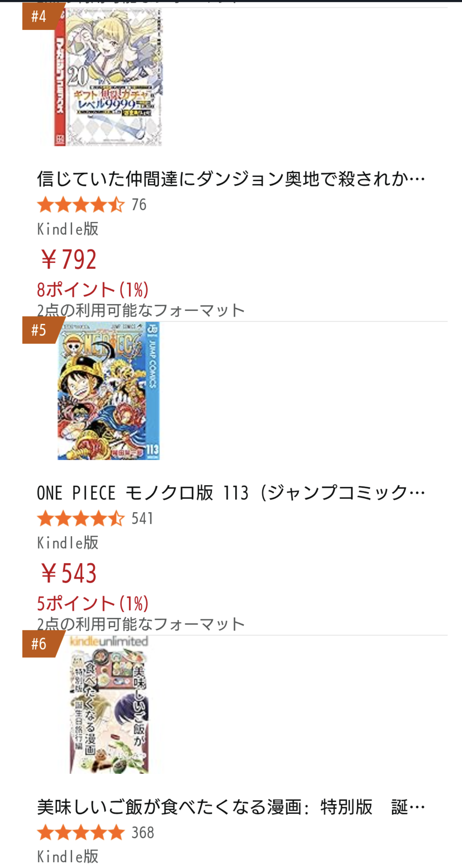Click the #6 rank badge
The image size is (462, 868).
point(39,644)
